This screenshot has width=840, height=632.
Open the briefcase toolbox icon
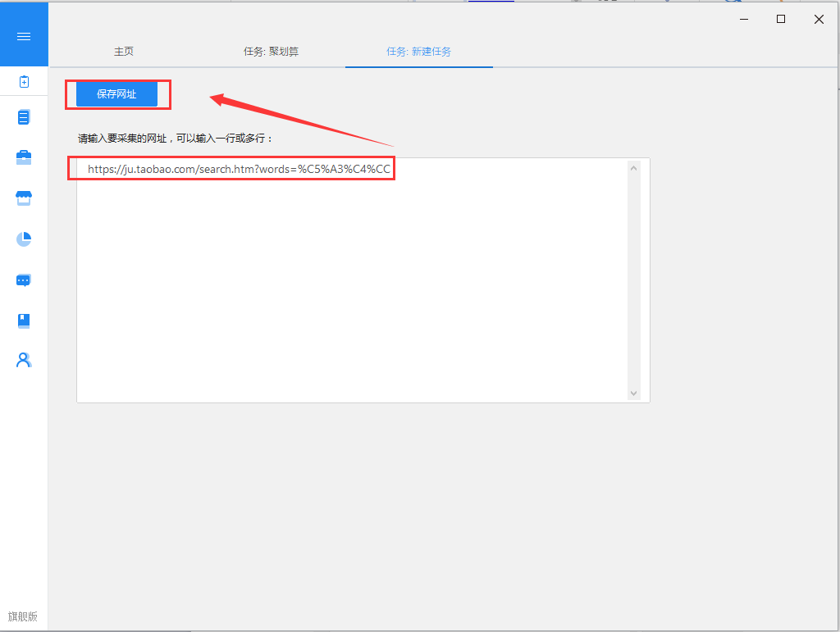[24, 157]
